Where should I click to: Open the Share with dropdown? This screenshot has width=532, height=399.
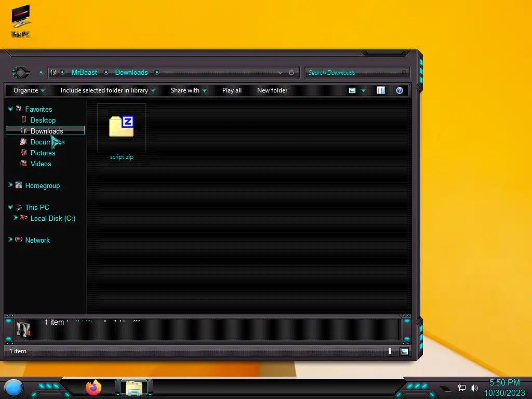(189, 90)
